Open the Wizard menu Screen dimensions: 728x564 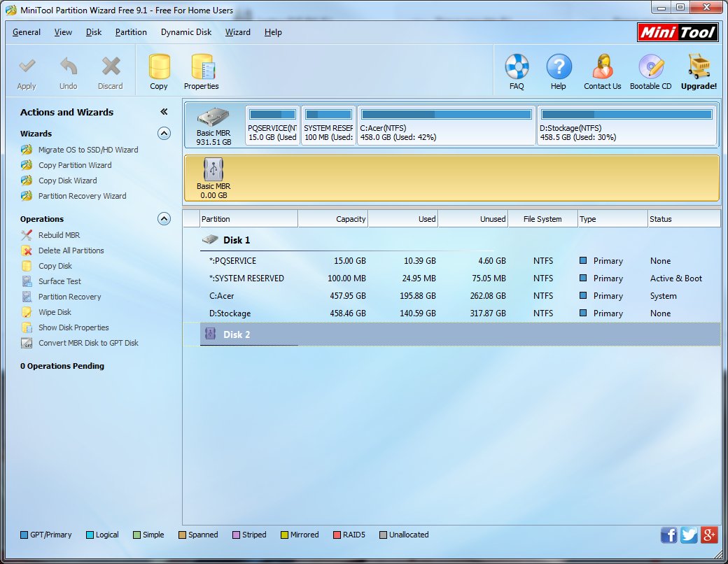tap(238, 32)
